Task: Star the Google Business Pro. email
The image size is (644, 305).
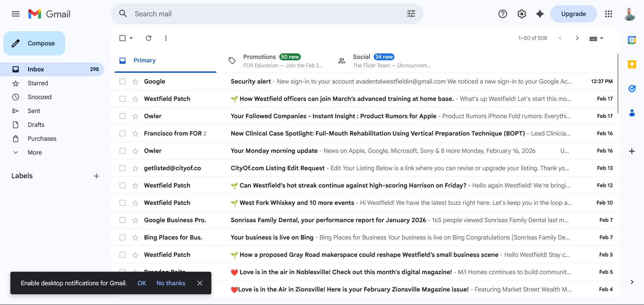Action: 135,220
